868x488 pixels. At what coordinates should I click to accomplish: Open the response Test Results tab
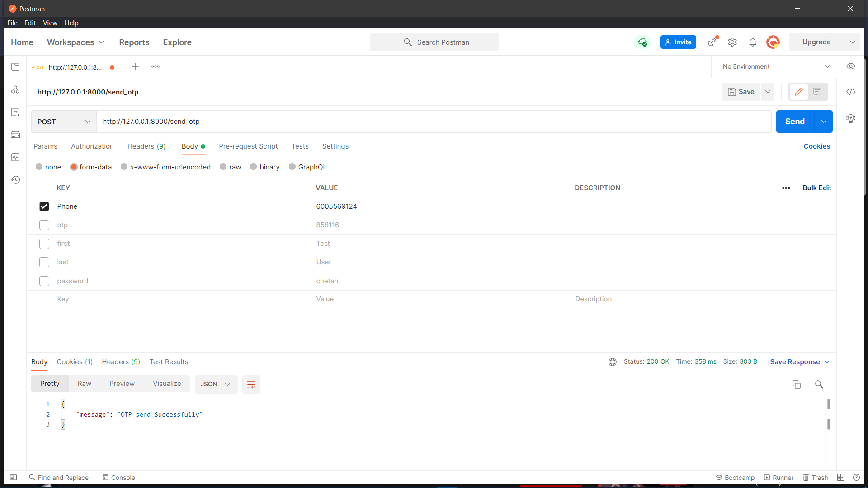click(x=169, y=362)
